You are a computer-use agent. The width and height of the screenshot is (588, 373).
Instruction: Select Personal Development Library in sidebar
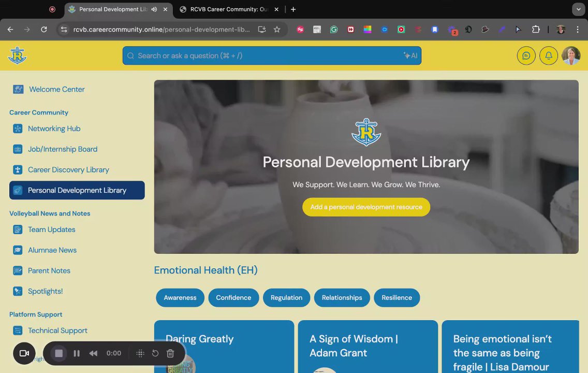point(77,190)
